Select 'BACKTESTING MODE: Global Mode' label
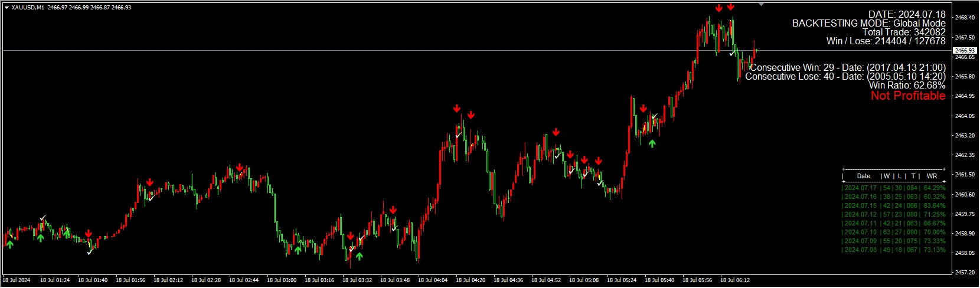The width and height of the screenshot is (980, 288). tap(868, 23)
